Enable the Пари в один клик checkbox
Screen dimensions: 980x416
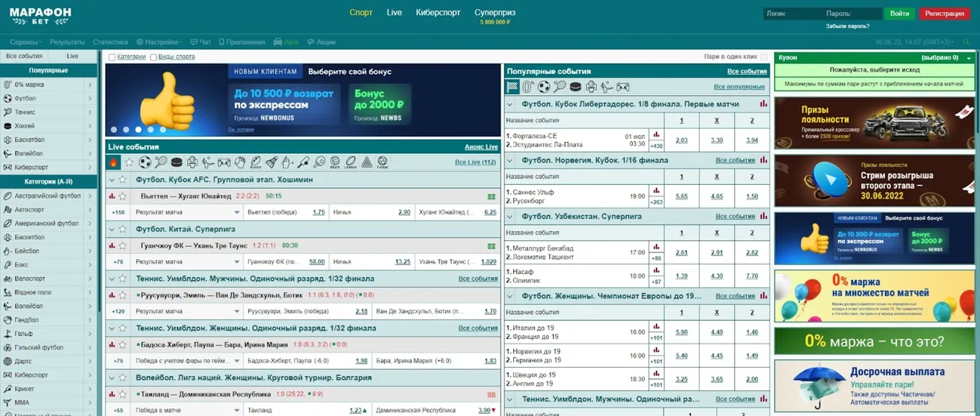pos(763,57)
